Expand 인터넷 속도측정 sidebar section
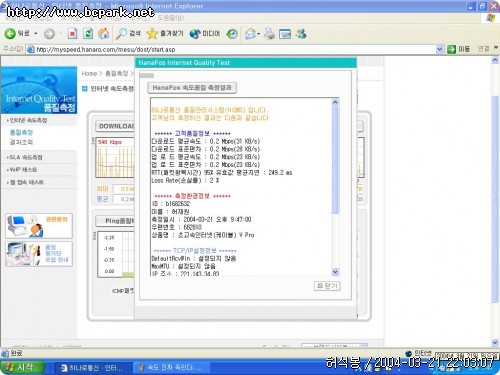This screenshot has width=500, height=375. pyautogui.click(x=27, y=120)
